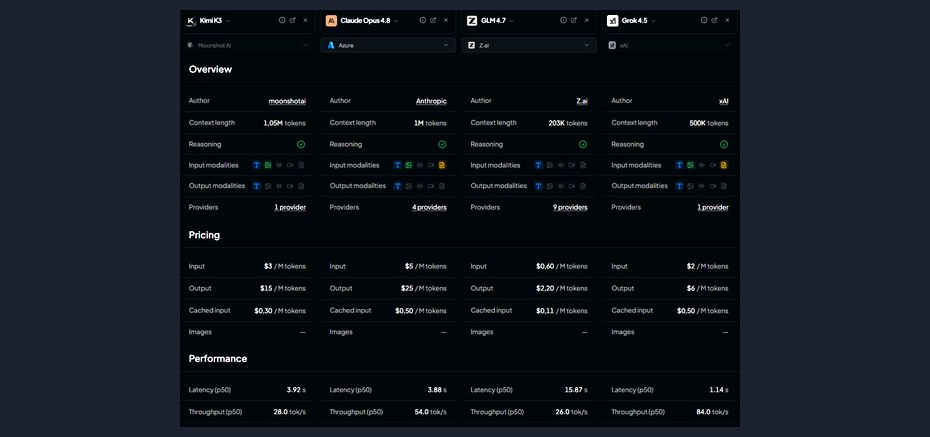Screen dimensions: 930x437
Task: Remove the GLM 4.7 comparison column
Action: [587, 20]
